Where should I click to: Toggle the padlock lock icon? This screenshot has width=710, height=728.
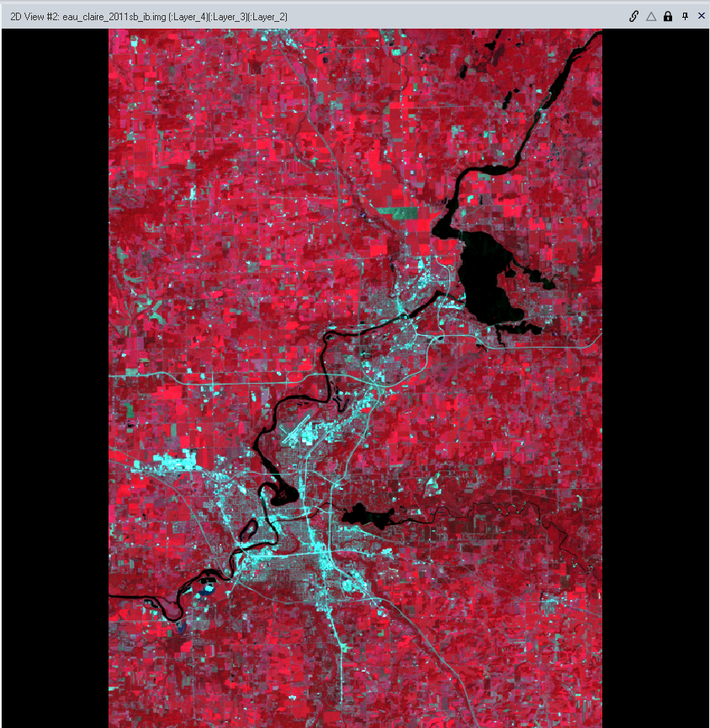[x=668, y=17]
